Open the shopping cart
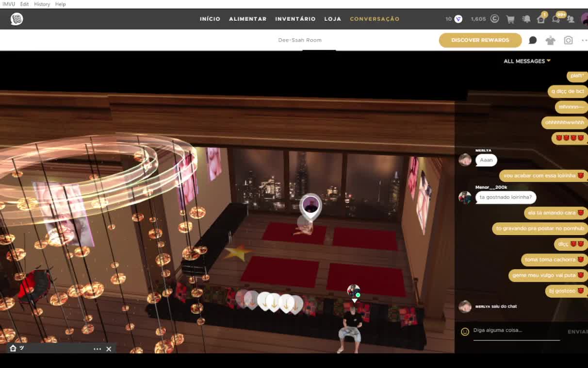This screenshot has width=588, height=368. click(510, 19)
